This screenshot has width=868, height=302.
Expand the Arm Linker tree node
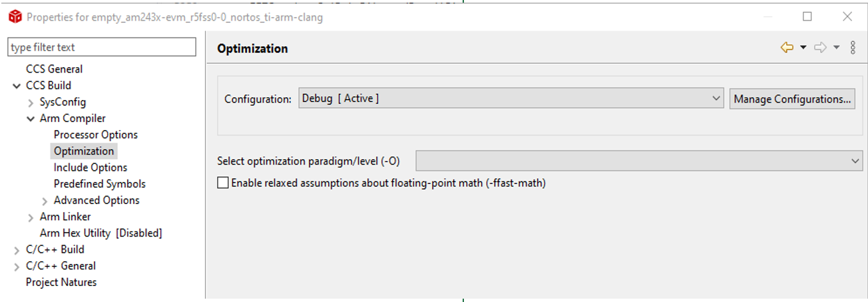click(31, 217)
